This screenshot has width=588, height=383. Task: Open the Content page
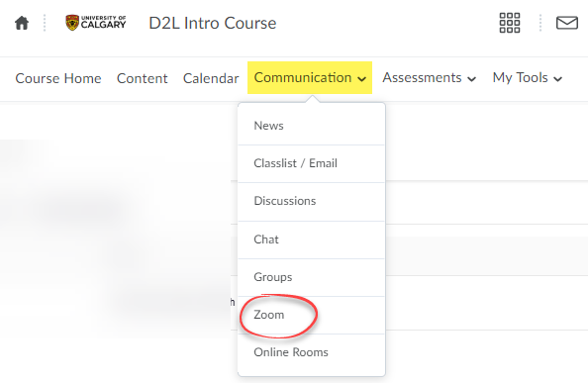pos(143,78)
